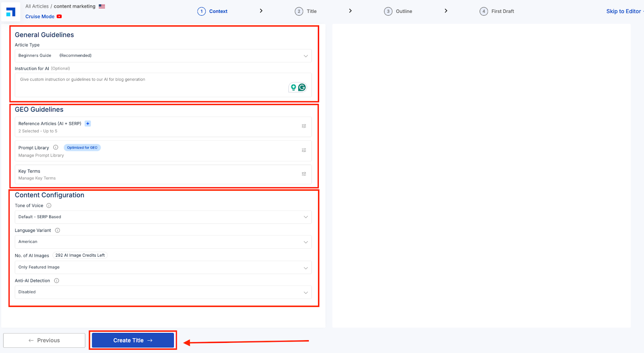The height and width of the screenshot is (353, 644).
Task: Click the chevron arrow after Outline step
Action: click(x=446, y=11)
